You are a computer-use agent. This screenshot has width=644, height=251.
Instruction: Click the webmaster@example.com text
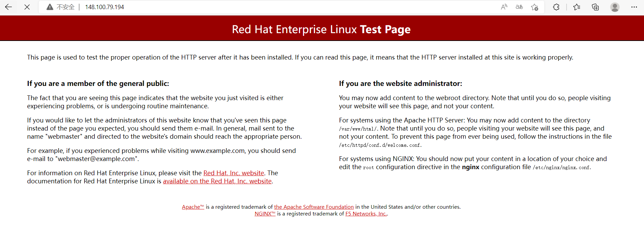96,159
